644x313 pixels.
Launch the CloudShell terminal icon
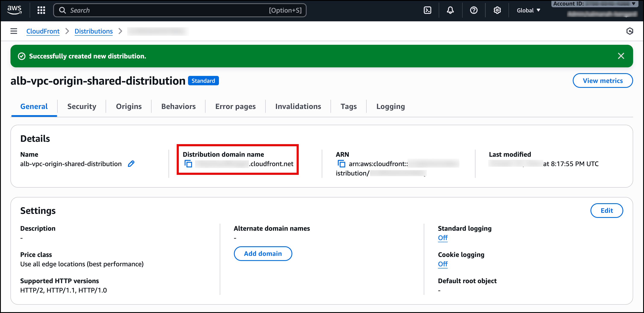(x=427, y=10)
